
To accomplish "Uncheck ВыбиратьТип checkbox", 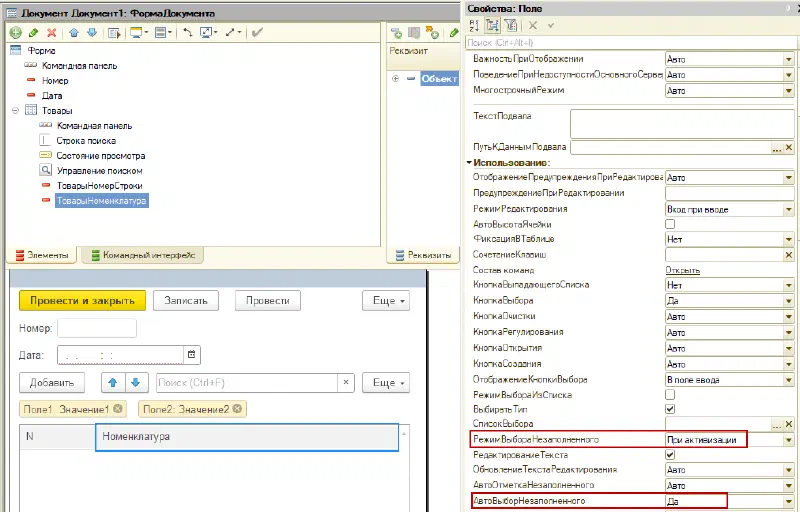I will pos(670,408).
